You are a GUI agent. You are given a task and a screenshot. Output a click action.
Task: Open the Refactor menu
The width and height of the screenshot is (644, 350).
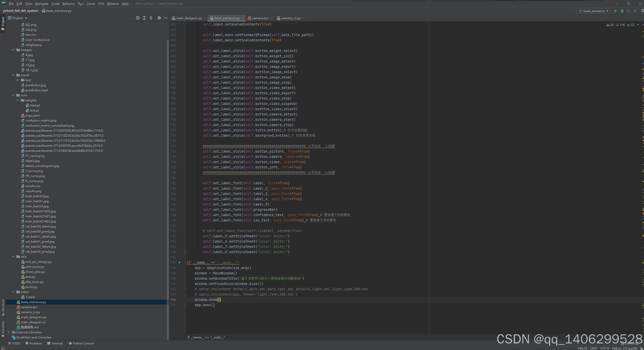[x=68, y=4]
